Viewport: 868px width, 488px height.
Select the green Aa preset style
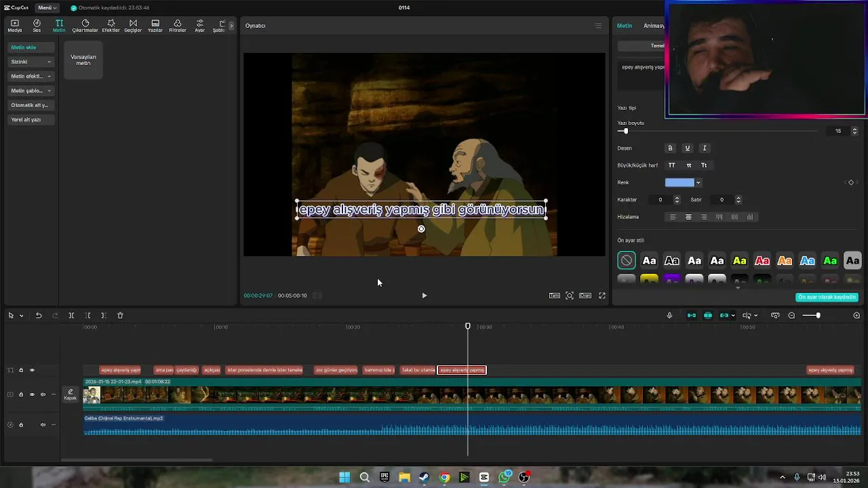click(x=830, y=260)
